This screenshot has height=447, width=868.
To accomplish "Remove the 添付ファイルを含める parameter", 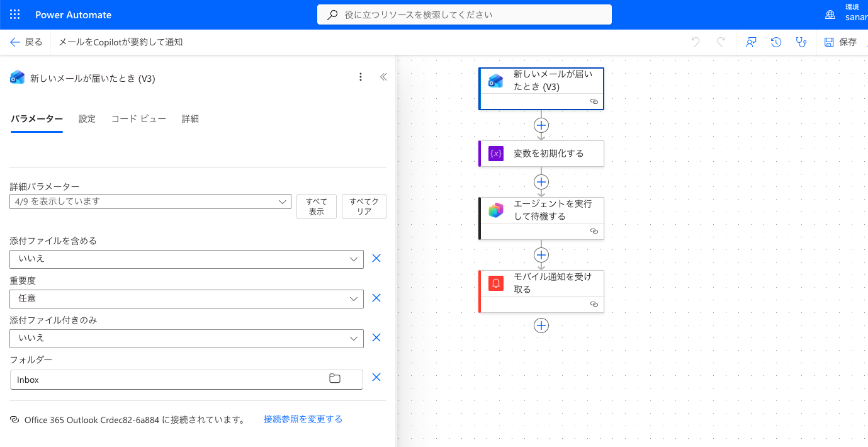I will coord(376,259).
